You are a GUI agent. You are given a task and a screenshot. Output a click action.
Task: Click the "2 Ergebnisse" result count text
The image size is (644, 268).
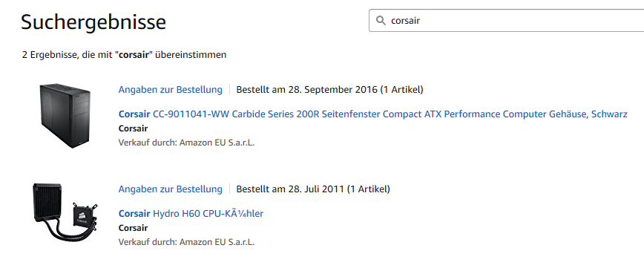coord(49,55)
